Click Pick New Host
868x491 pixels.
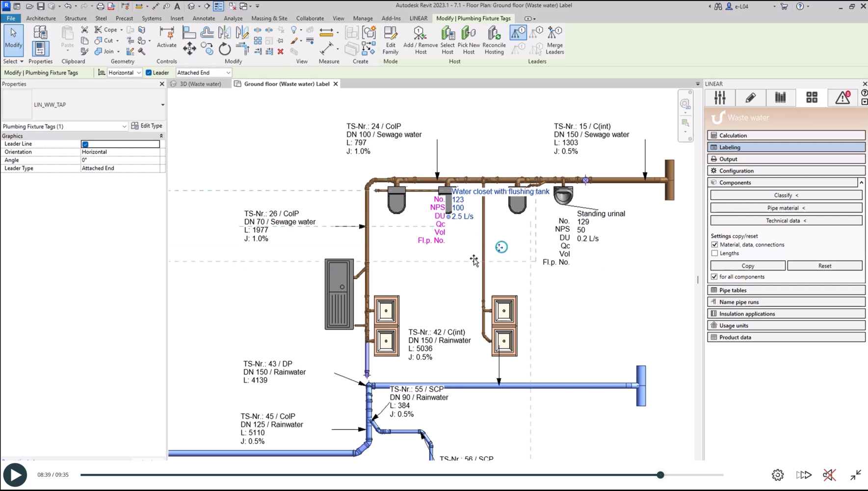(x=469, y=40)
